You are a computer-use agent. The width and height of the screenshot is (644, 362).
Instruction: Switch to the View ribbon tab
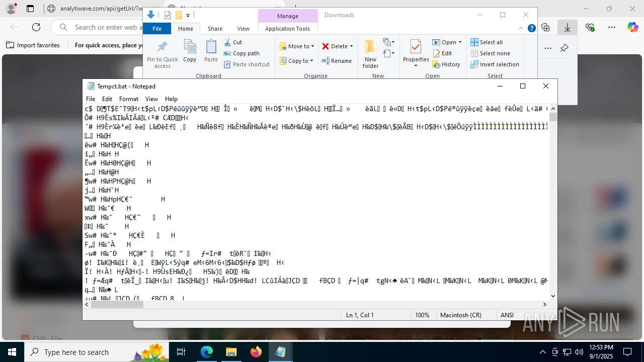[x=243, y=29]
